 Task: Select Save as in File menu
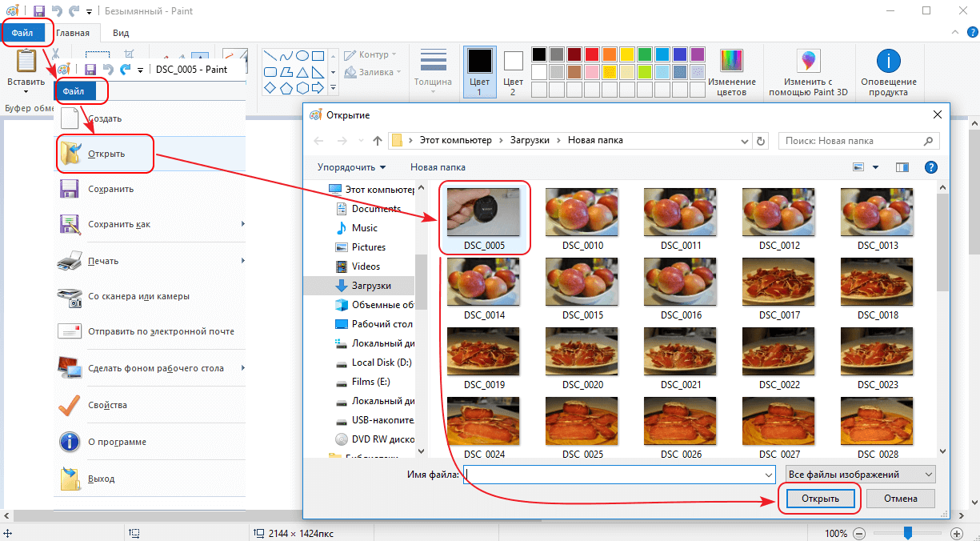(119, 224)
